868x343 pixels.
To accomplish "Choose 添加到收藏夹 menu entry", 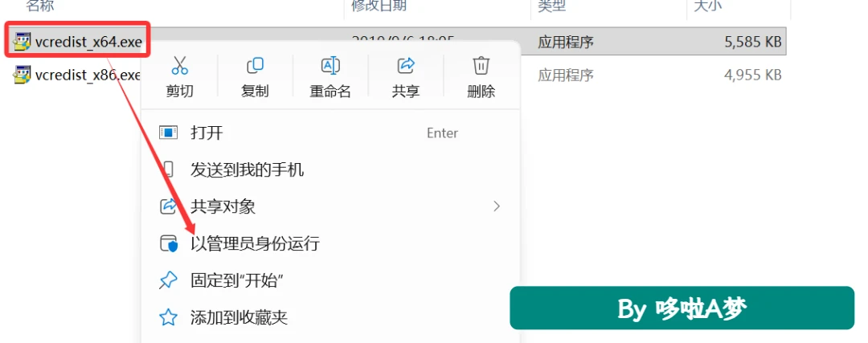I will [330, 317].
